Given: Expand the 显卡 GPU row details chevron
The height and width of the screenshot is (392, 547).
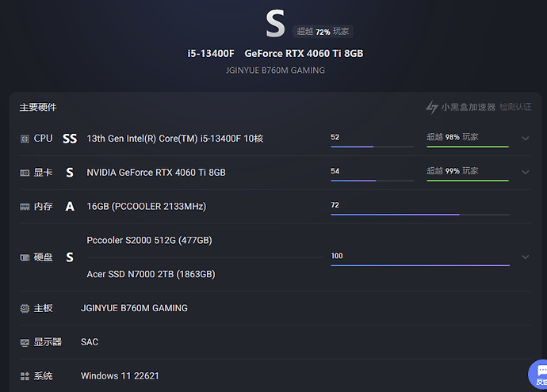Looking at the screenshot, I should pyautogui.click(x=526, y=173).
